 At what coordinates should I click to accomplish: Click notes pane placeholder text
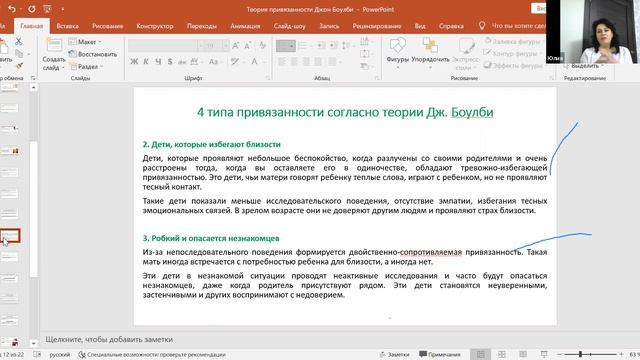[109, 339]
